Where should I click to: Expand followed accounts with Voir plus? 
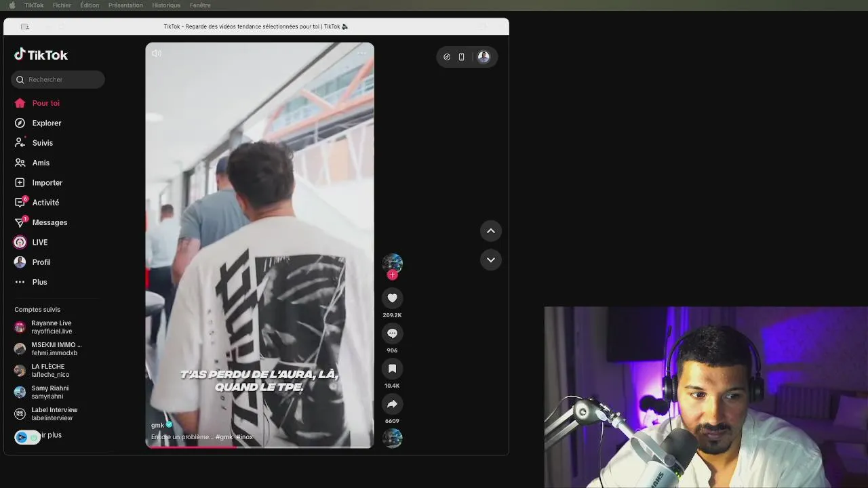coord(50,435)
